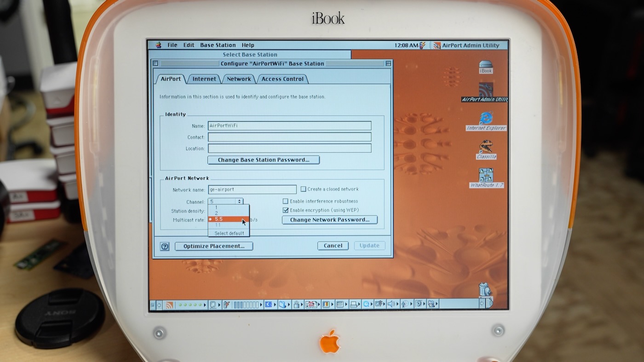Choose Select default in the open popup
The height and width of the screenshot is (362, 644).
click(x=229, y=233)
